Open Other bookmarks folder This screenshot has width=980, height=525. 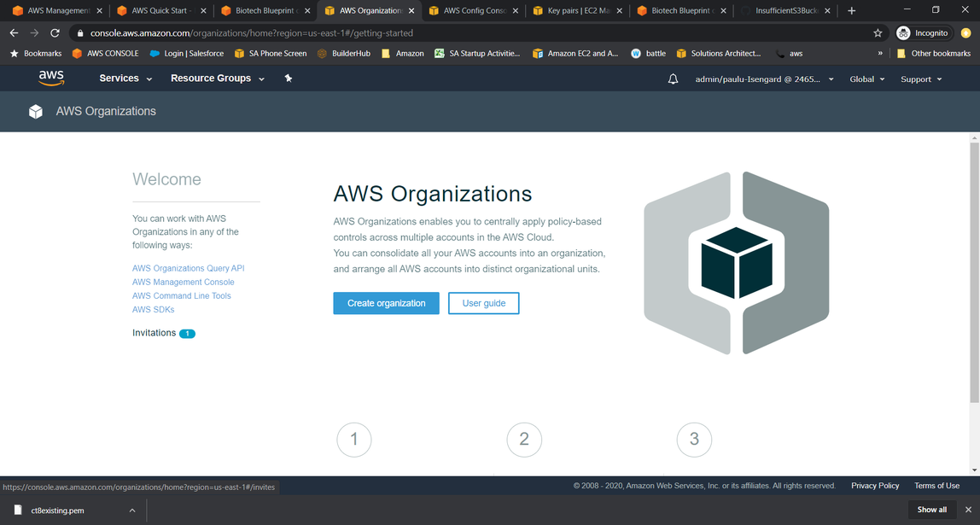[934, 54]
